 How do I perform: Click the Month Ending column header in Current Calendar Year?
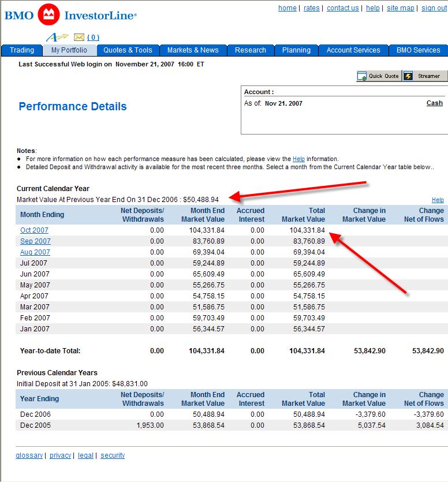[42, 215]
